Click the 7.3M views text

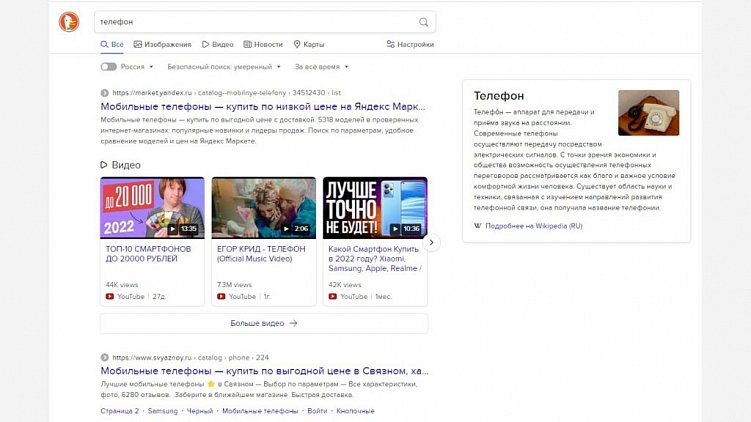click(234, 285)
